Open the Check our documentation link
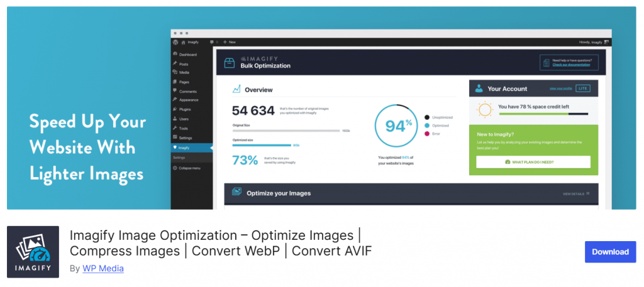This screenshot has width=644, height=287. pos(571,65)
